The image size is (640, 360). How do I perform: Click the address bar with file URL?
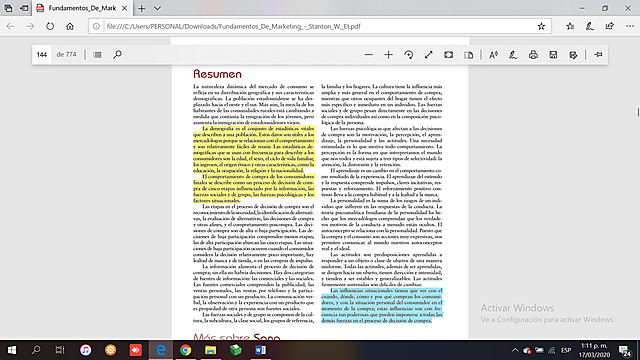tap(320, 27)
